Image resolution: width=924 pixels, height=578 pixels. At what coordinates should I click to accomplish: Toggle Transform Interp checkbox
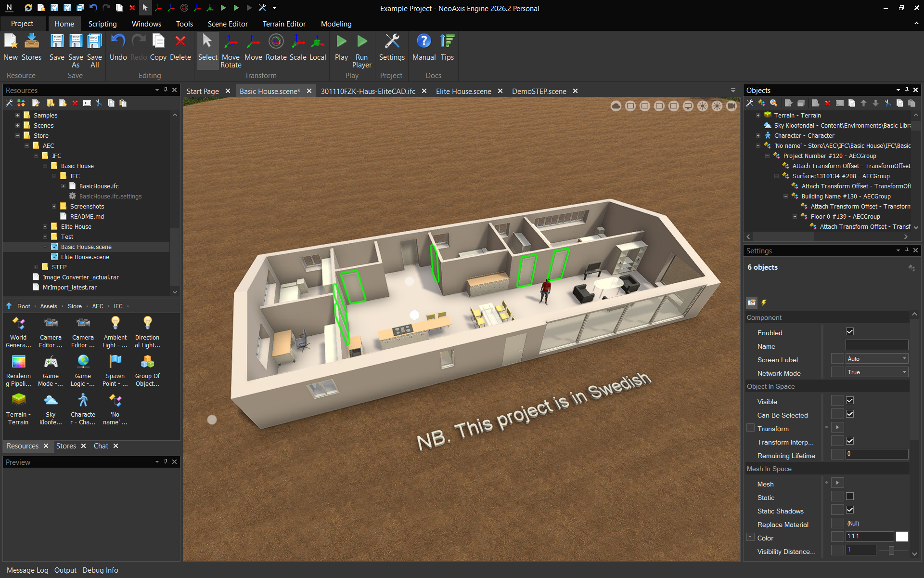tap(850, 441)
